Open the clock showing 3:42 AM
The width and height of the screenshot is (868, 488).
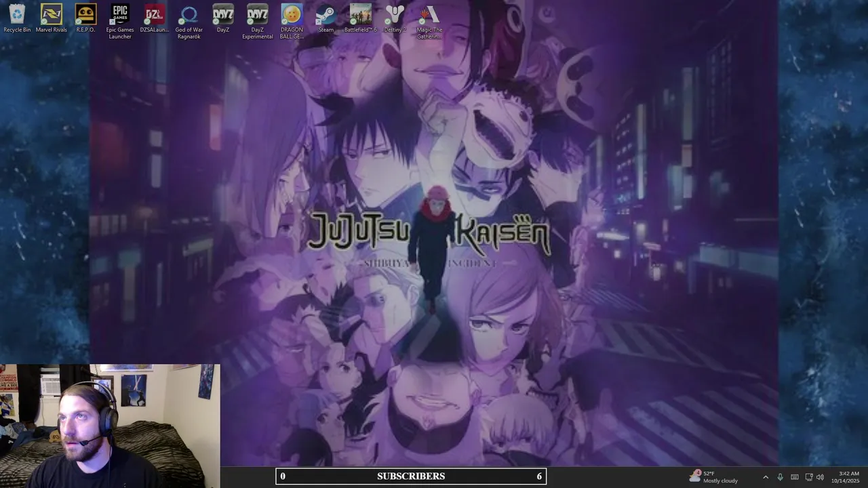[x=845, y=477]
